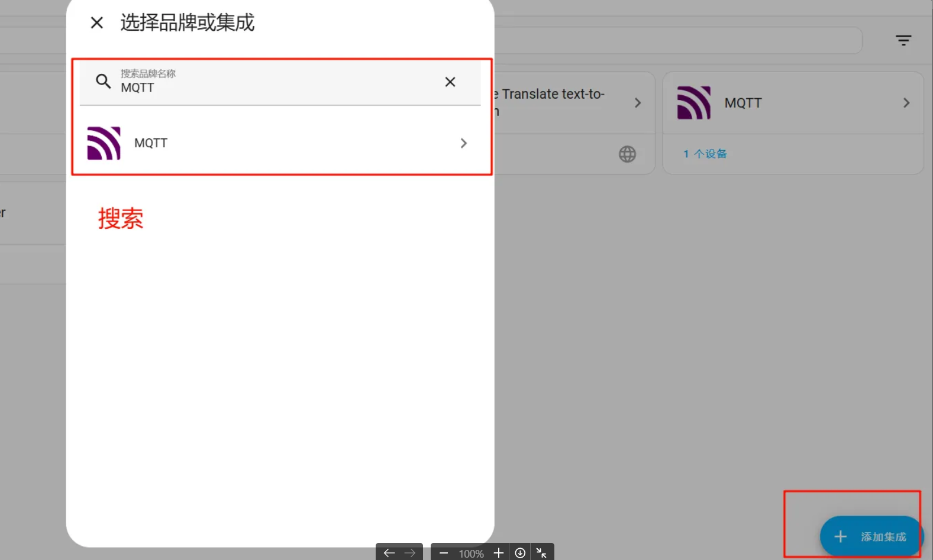Expand the Translate text-to-speech card arrow
Screen dimensions: 933x560
(638, 103)
